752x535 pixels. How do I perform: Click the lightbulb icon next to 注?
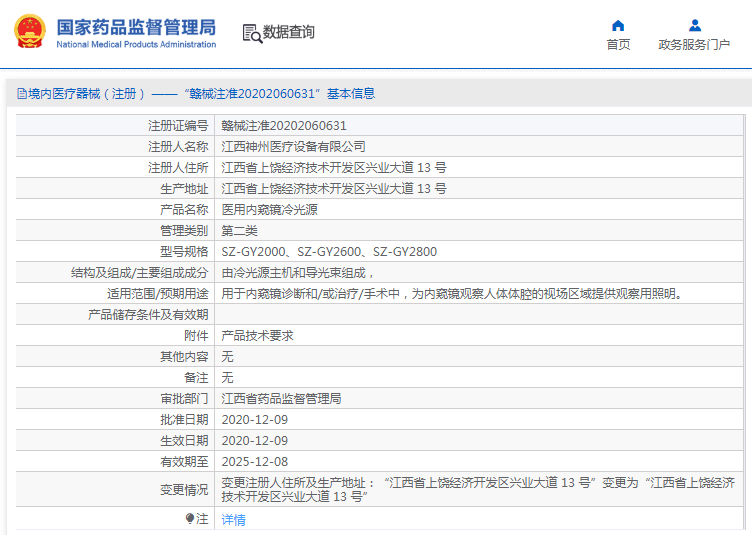[190, 519]
